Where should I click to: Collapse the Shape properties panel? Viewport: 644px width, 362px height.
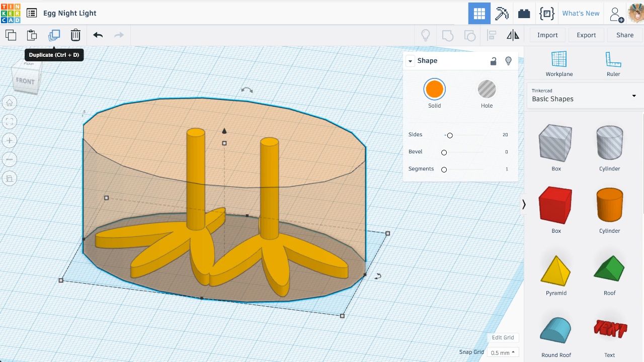pyautogui.click(x=410, y=61)
